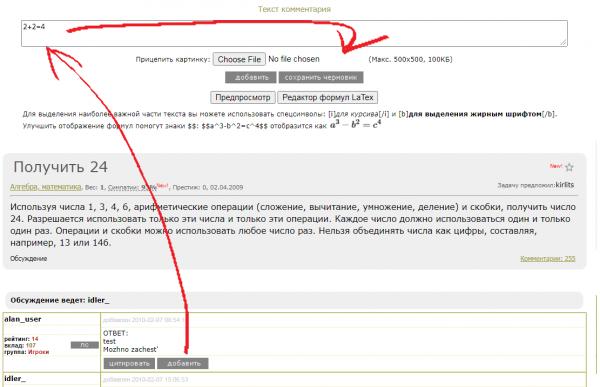Screen dimensions: 600x387
Task: Click 'цитировать' under alan_user's comment
Action: click(129, 363)
